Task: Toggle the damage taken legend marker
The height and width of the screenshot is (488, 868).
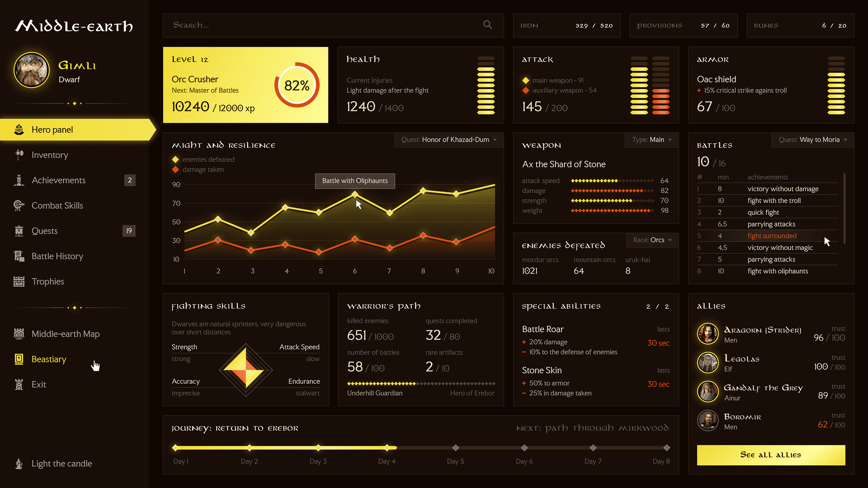Action: click(x=175, y=169)
